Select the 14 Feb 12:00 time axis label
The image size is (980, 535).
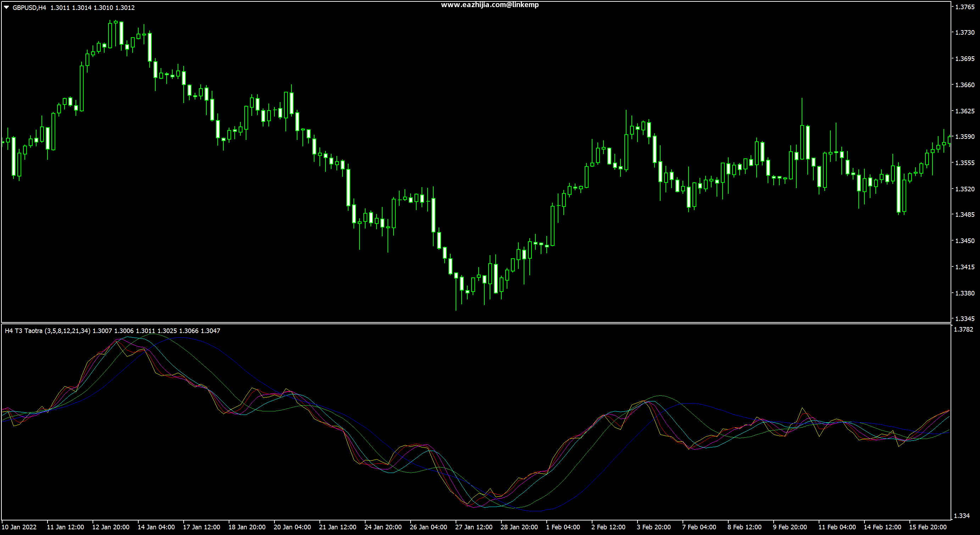click(x=882, y=527)
